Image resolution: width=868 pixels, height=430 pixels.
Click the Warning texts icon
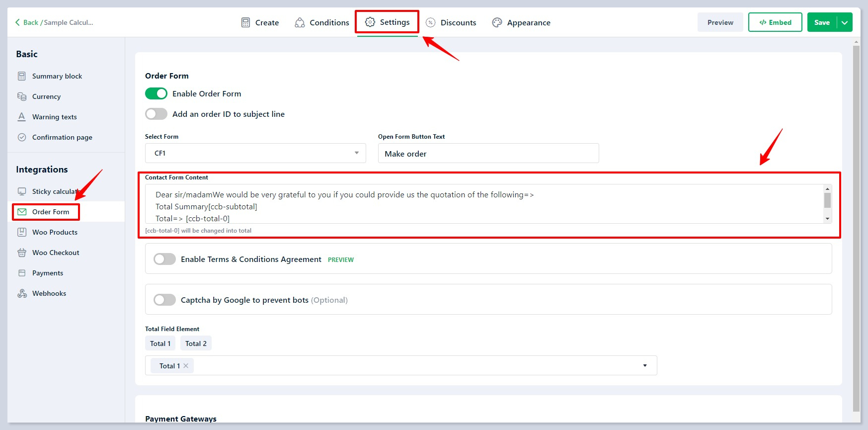tap(22, 117)
